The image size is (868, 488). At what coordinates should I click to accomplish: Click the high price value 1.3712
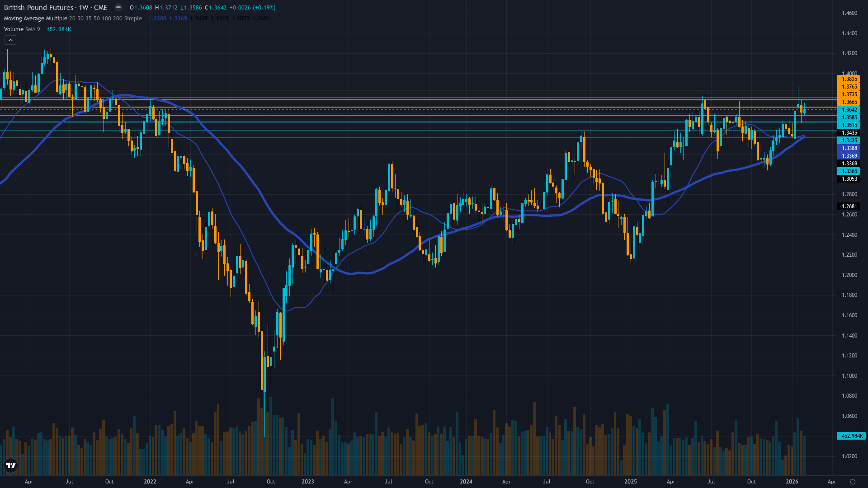pos(169,8)
